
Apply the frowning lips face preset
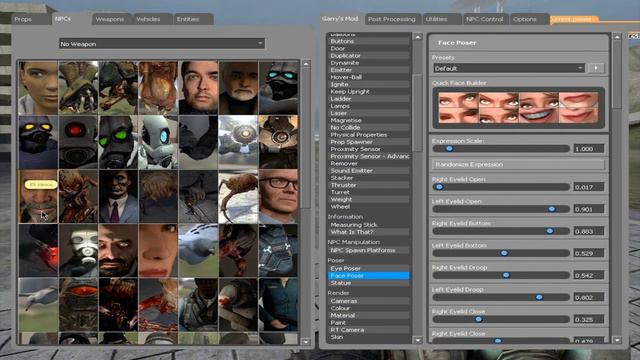[578, 100]
